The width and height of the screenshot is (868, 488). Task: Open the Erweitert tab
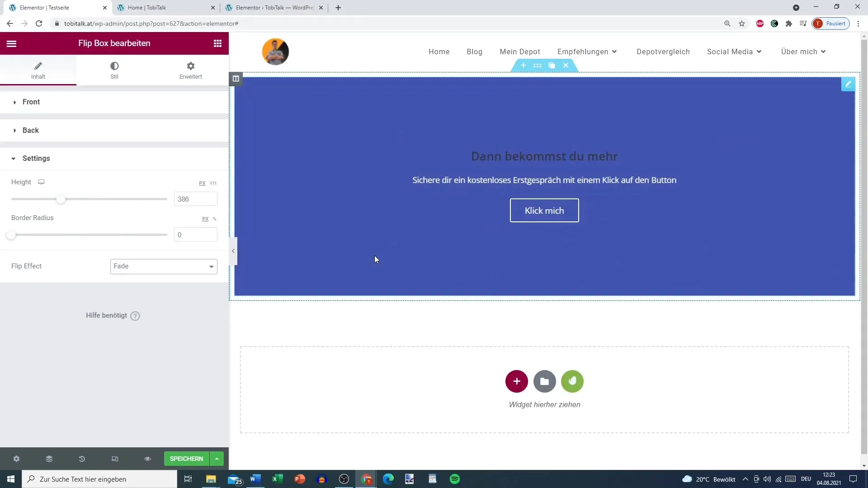click(191, 70)
